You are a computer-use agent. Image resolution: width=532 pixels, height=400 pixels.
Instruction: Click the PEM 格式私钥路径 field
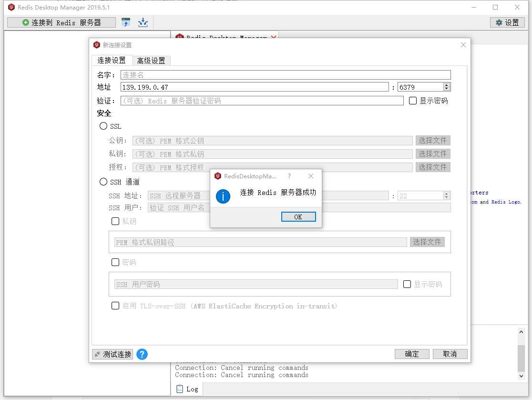[x=261, y=242]
